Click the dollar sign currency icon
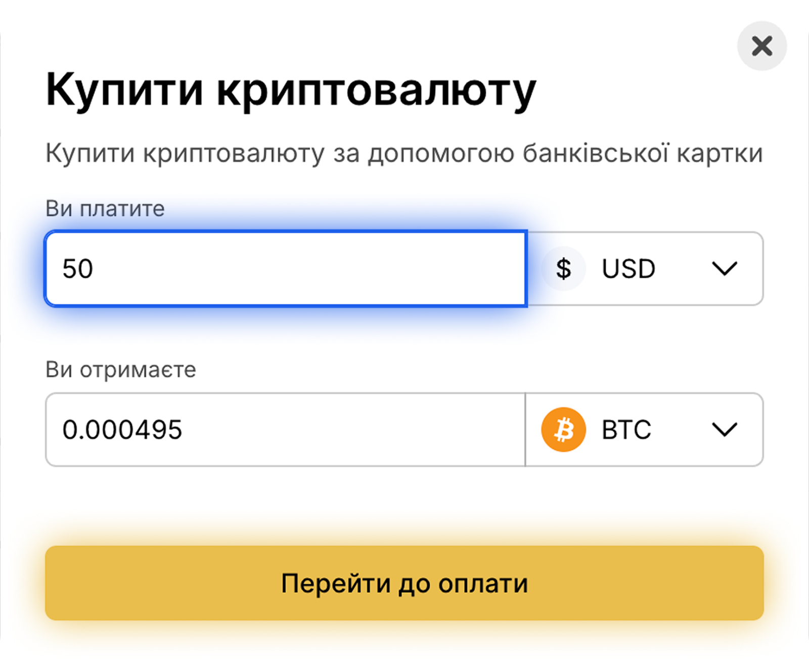Image resolution: width=809 pixels, height=672 pixels. tap(563, 268)
